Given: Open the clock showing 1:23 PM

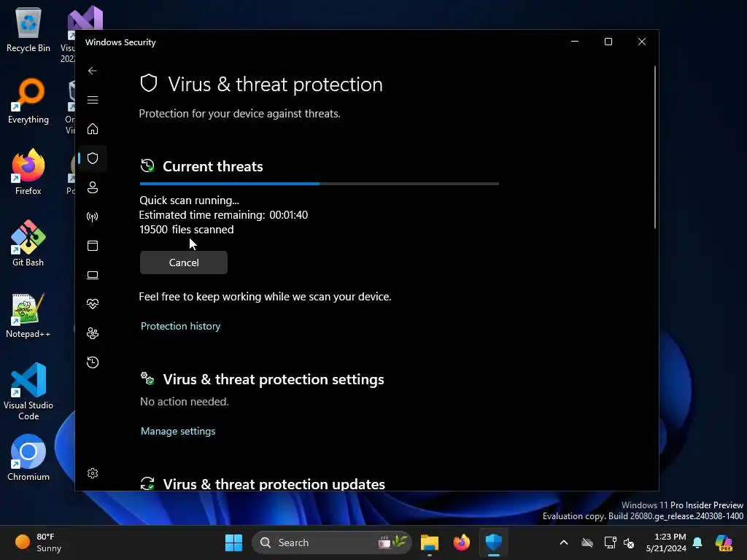Looking at the screenshot, I should pos(666,542).
